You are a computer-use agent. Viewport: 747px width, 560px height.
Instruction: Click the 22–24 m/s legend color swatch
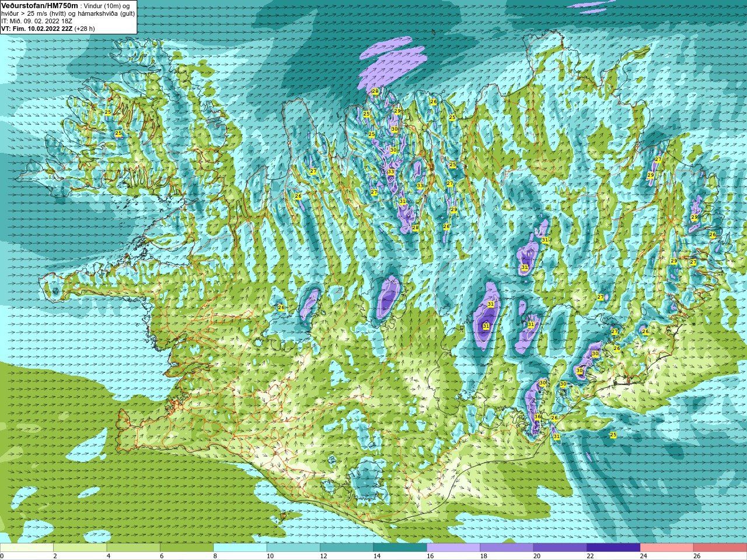[x=614, y=548]
